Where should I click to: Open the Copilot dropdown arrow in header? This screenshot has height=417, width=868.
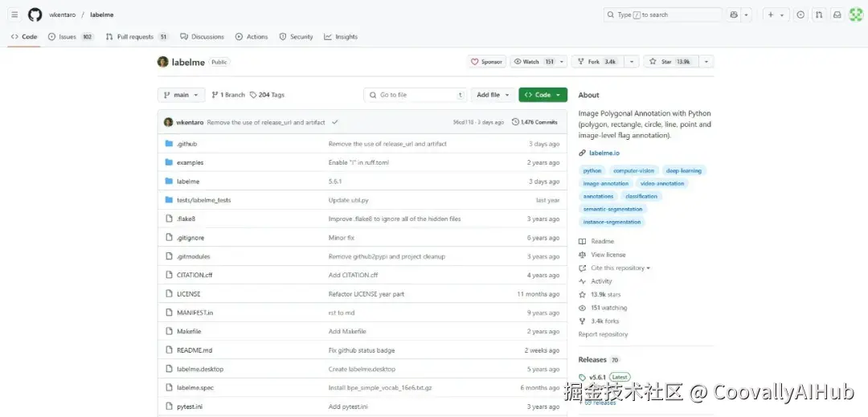pyautogui.click(x=746, y=15)
